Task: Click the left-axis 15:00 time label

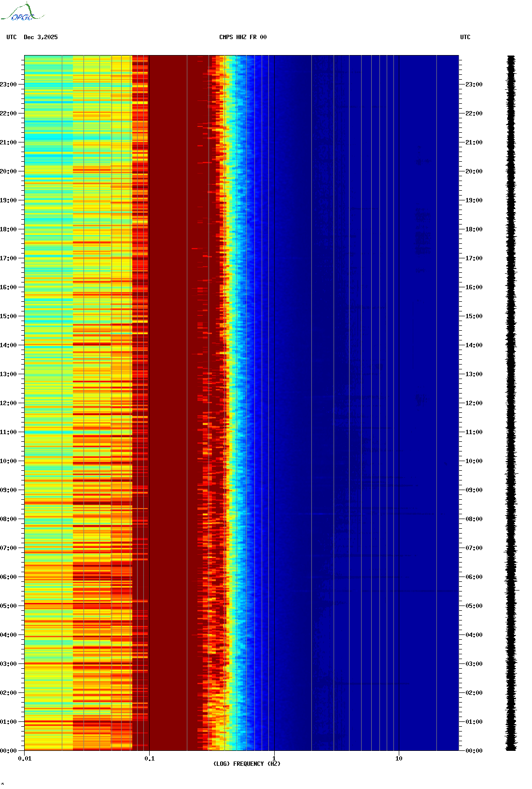Action: tap(8, 316)
